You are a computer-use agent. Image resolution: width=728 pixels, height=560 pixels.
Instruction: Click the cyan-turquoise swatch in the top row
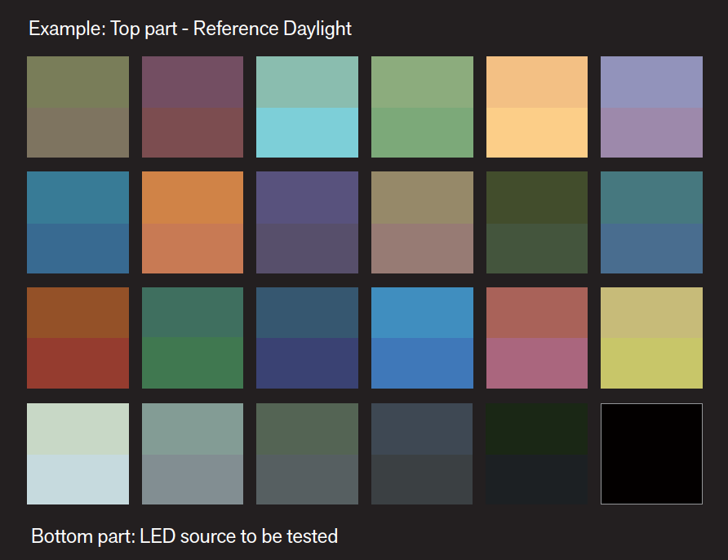[x=307, y=107]
